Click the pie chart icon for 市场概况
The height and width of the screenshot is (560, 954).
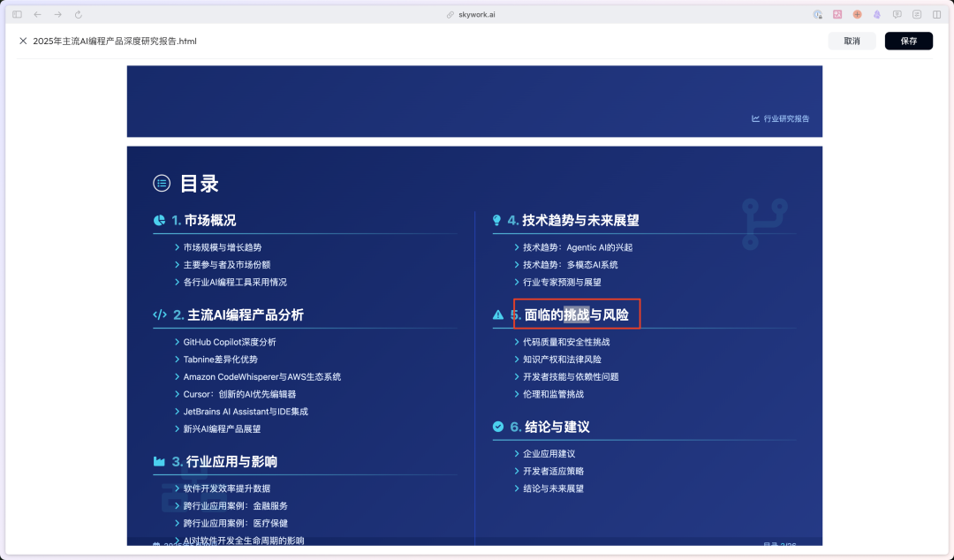tap(159, 220)
